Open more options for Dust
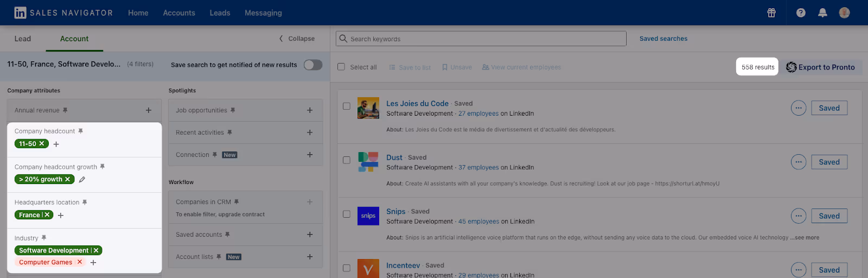 point(798,162)
